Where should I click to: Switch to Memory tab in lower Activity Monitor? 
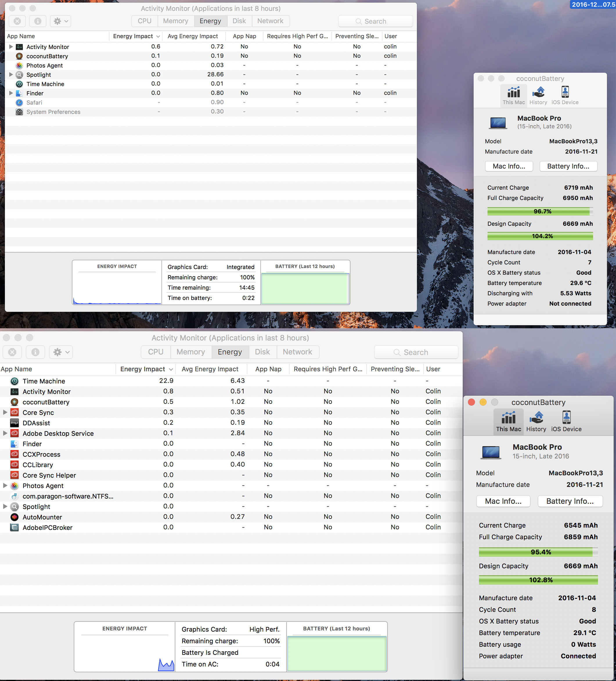191,352
